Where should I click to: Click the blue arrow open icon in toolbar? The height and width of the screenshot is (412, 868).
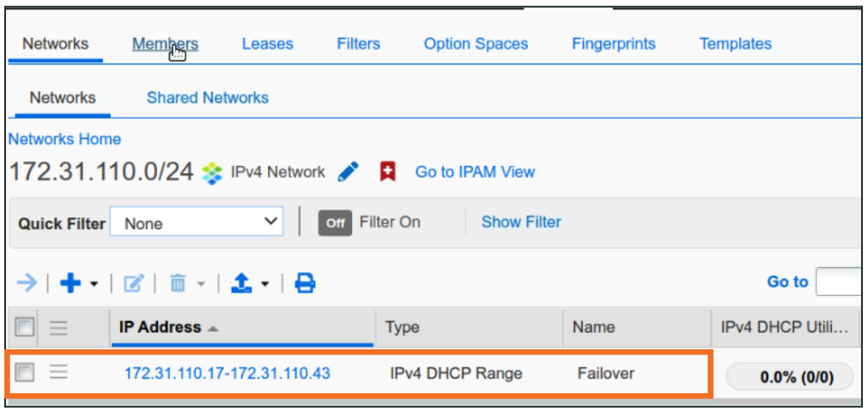point(27,282)
